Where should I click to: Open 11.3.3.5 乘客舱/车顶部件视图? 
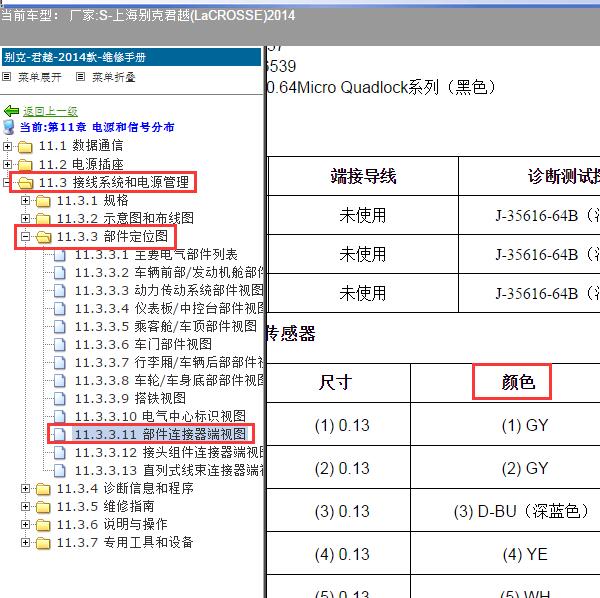coord(166,327)
